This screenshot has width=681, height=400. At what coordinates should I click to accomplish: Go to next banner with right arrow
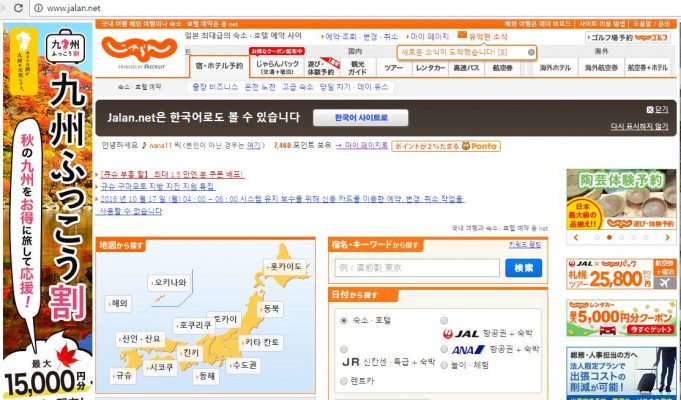click(668, 237)
